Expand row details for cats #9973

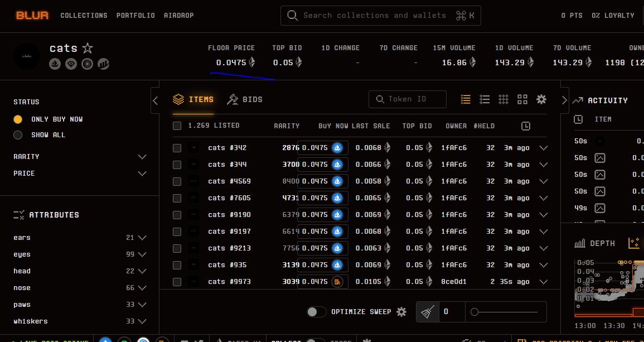pos(544,282)
